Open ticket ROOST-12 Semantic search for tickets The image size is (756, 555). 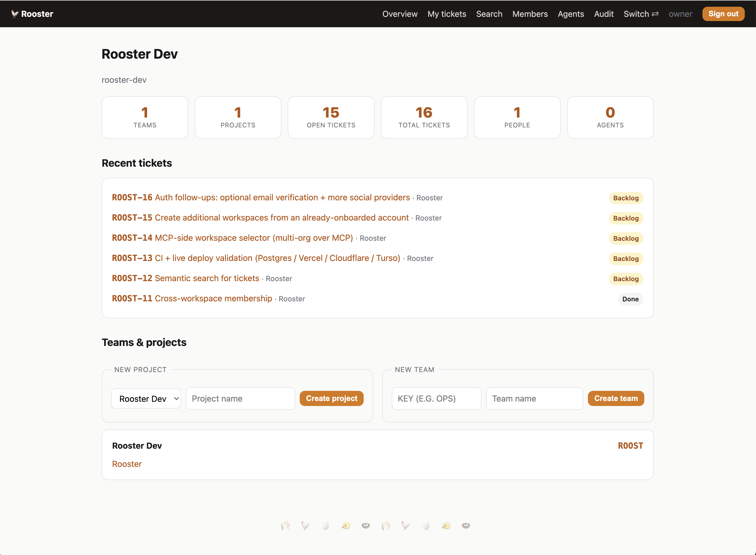pos(185,278)
